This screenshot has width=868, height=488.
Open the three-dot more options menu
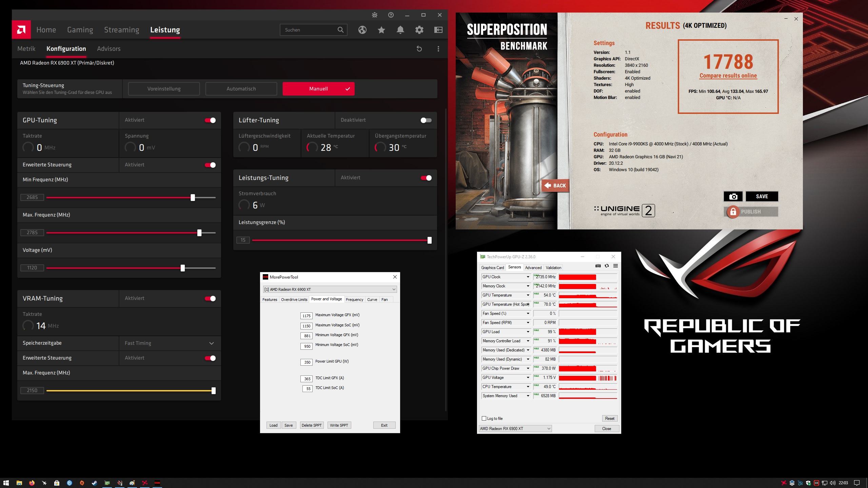tap(438, 49)
